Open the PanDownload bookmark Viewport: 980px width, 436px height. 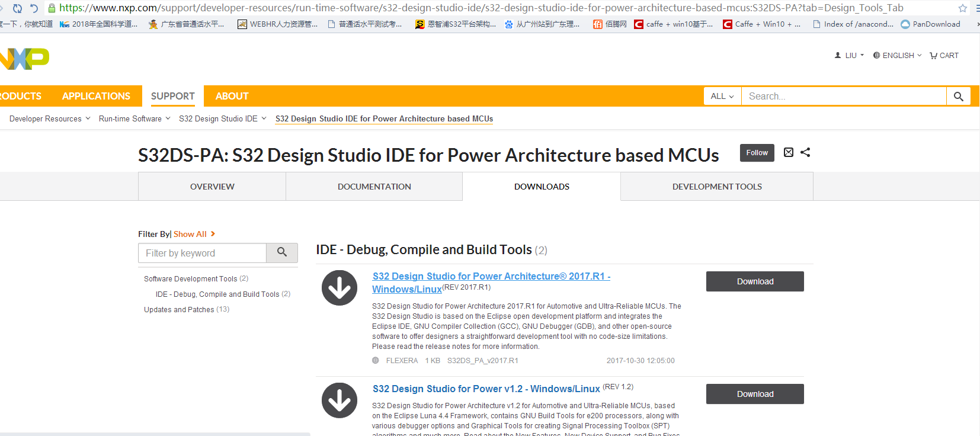[930, 24]
